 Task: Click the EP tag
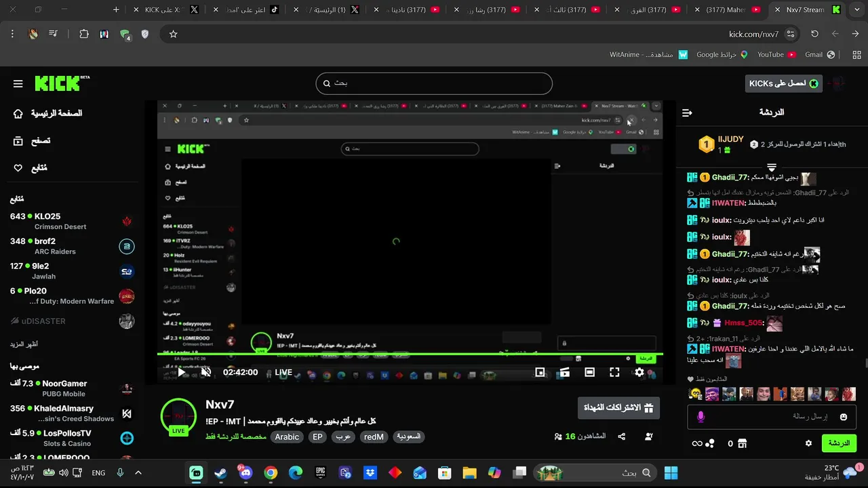pos(317,437)
